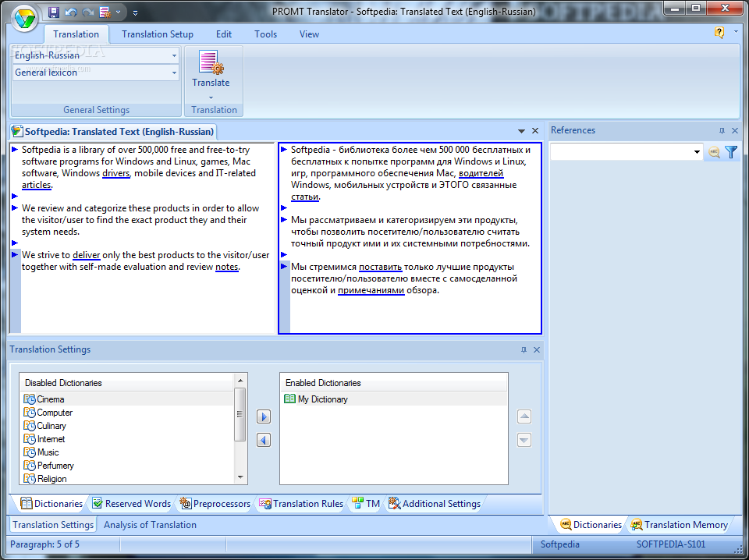The width and height of the screenshot is (749, 560).
Task: Click the underlined word "поставить" in translation
Action: coord(381,267)
